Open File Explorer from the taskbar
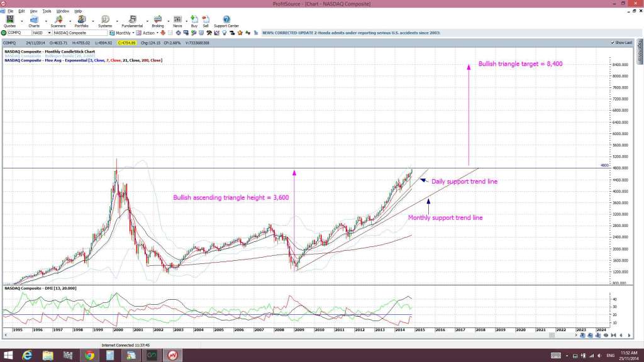This screenshot has width=644, height=362. click(48, 356)
